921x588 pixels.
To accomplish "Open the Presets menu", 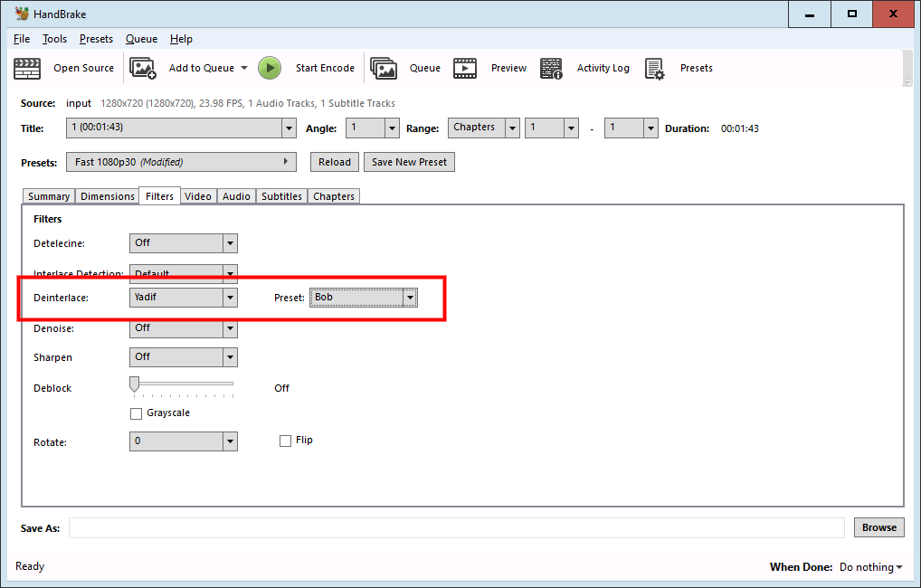I will tap(96, 39).
